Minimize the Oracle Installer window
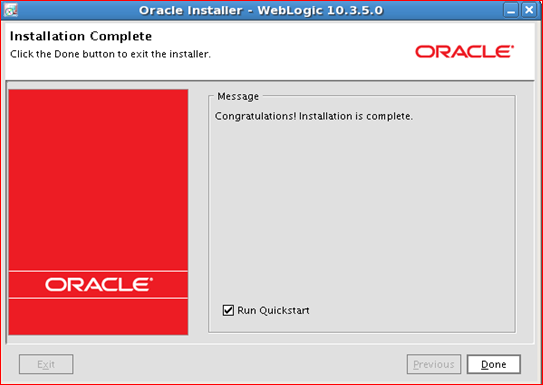Screen dimensions: 543x385 coord(511,10)
